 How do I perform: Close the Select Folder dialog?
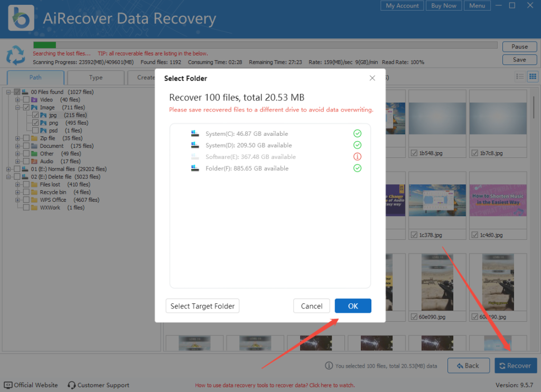(372, 78)
